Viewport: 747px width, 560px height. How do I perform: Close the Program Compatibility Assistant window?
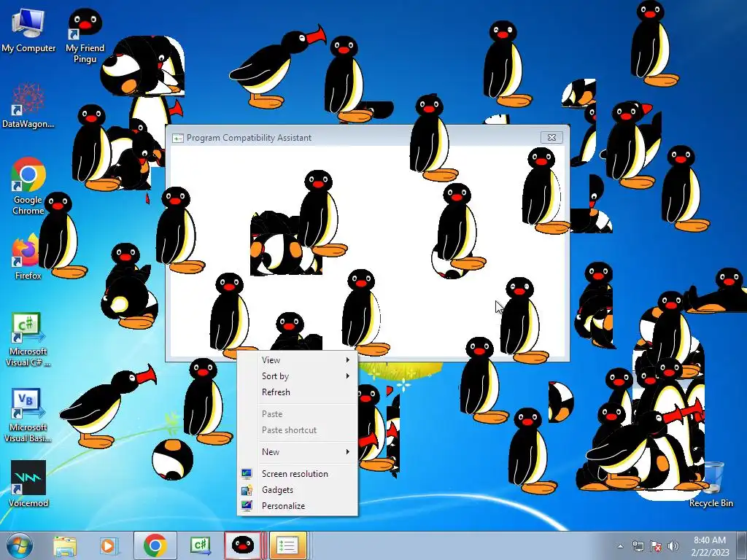coord(551,138)
